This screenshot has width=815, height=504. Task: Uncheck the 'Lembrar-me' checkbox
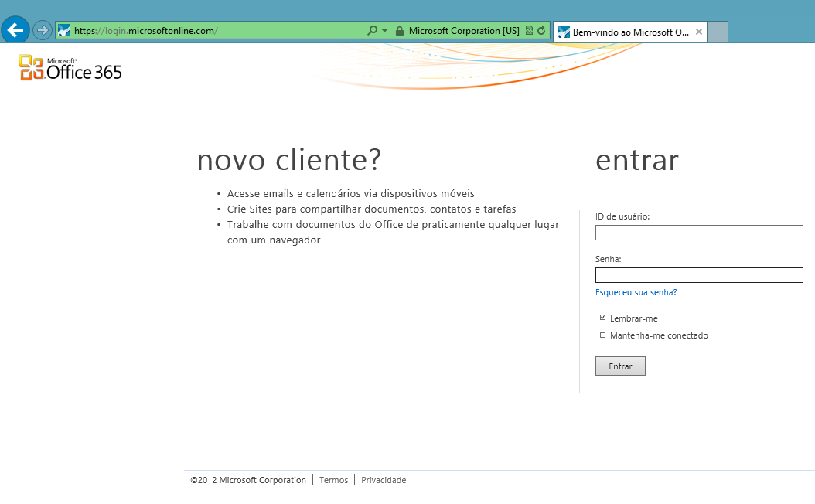pyautogui.click(x=603, y=318)
